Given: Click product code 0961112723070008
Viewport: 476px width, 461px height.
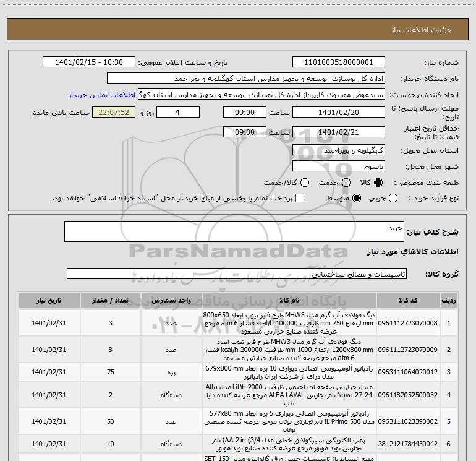Looking at the screenshot, I should [408, 323].
